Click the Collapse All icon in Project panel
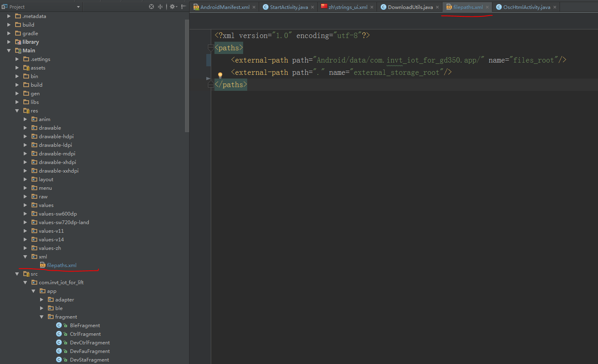598x364 pixels. pyautogui.click(x=160, y=7)
